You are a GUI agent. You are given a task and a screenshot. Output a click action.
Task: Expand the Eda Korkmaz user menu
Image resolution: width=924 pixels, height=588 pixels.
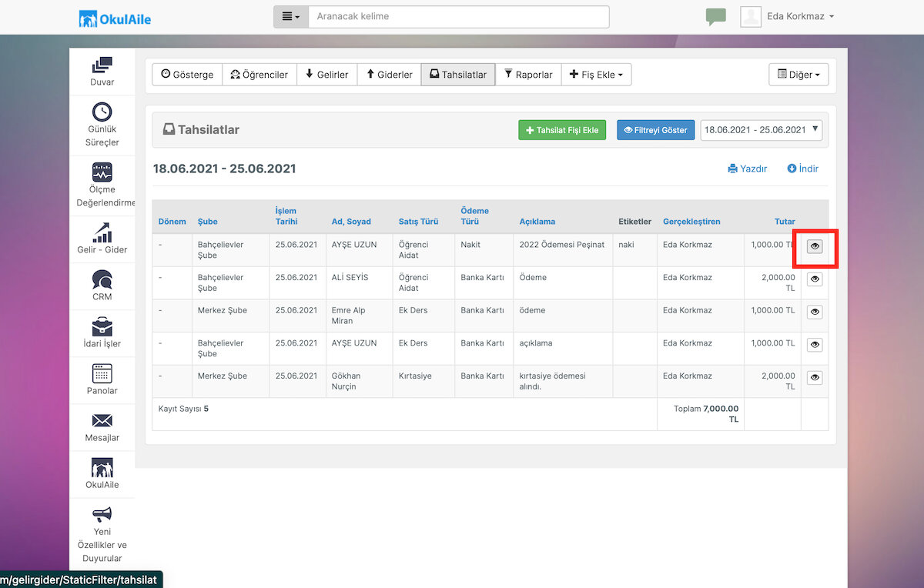(x=801, y=17)
